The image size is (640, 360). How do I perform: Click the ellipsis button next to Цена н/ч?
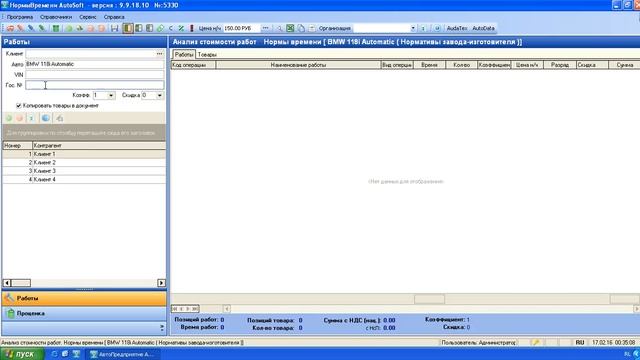coord(265,28)
